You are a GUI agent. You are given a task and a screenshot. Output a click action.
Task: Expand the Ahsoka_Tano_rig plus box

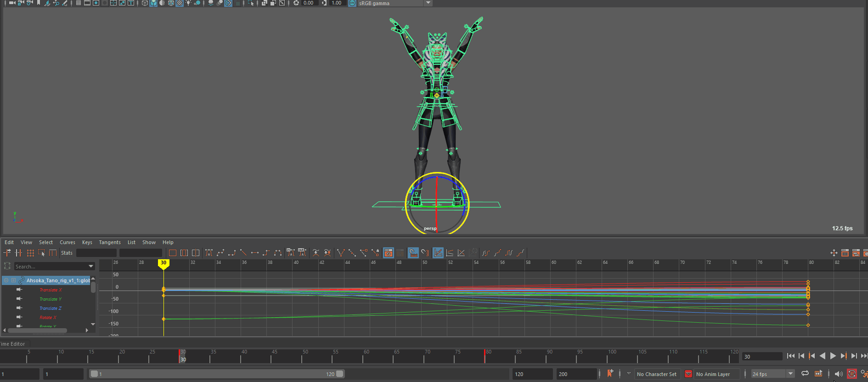coord(14,280)
